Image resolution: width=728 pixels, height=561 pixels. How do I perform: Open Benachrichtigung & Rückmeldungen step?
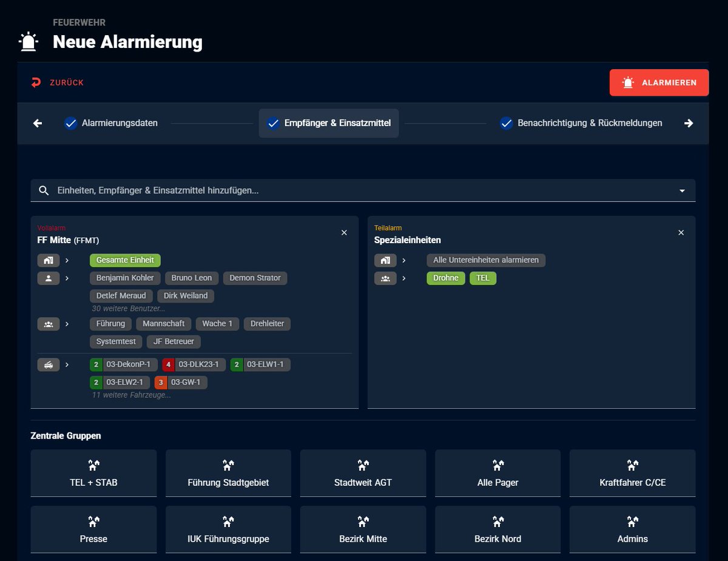coord(581,123)
